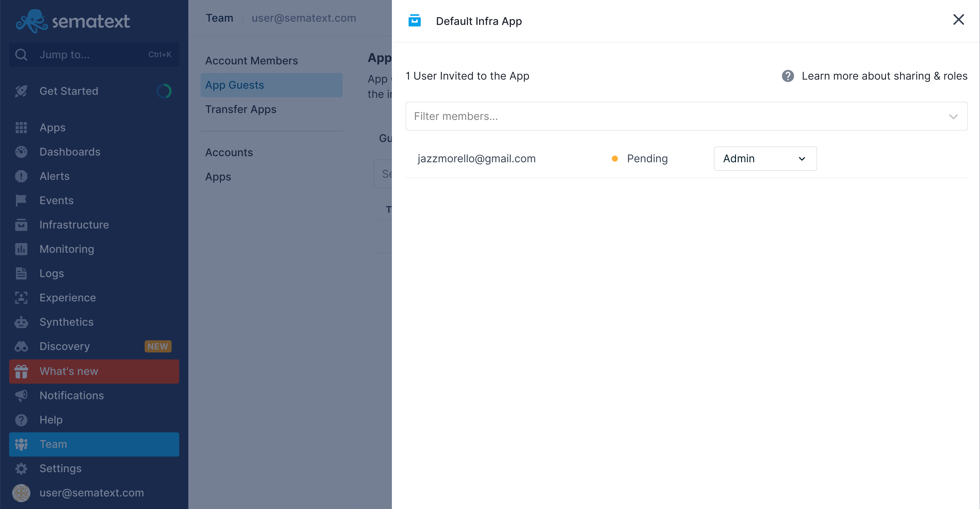Viewport: 980px width, 509px height.
Task: Click the Get Started progress ring
Action: (164, 91)
